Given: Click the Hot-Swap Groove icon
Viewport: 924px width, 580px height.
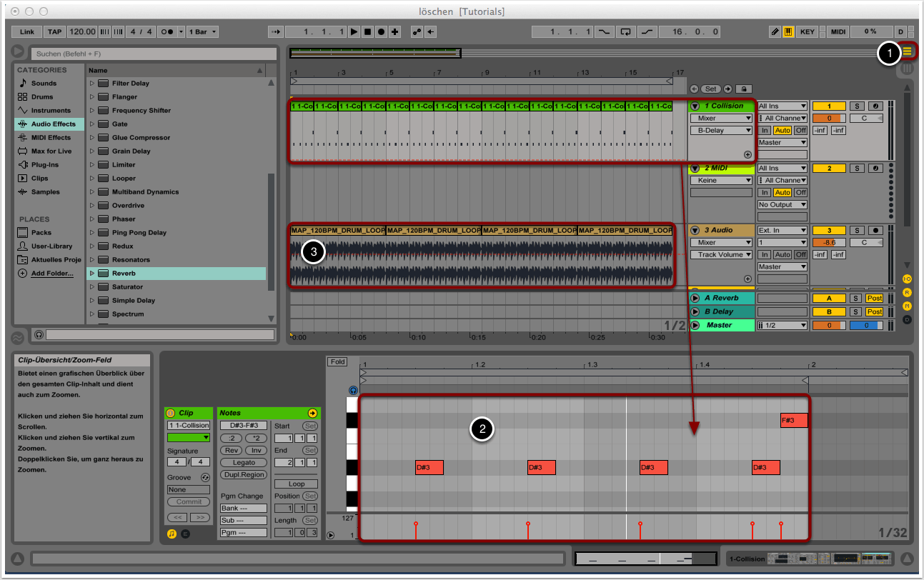Looking at the screenshot, I should click(205, 477).
